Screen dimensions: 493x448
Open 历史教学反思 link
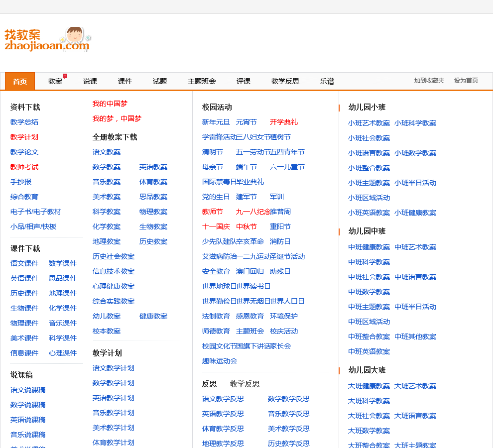[289, 444]
